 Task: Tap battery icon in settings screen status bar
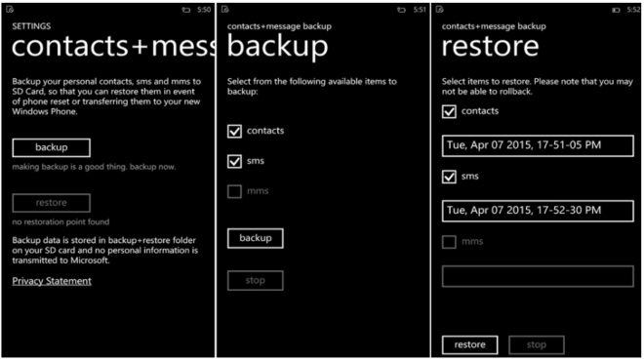pos(186,10)
